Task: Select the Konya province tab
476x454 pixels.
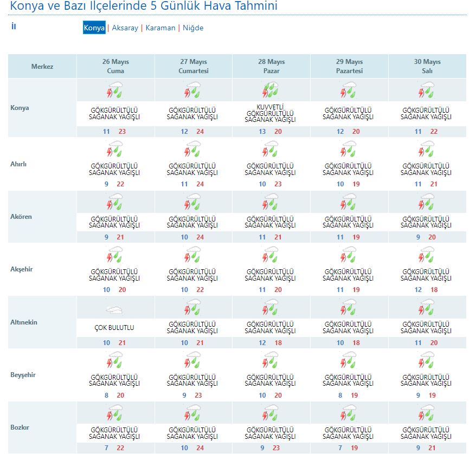Action: pyautogui.click(x=94, y=28)
